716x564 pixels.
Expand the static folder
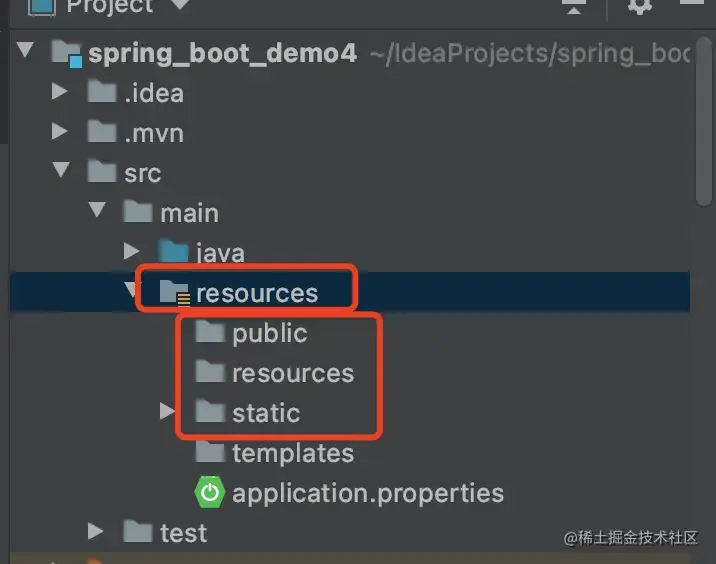click(167, 411)
